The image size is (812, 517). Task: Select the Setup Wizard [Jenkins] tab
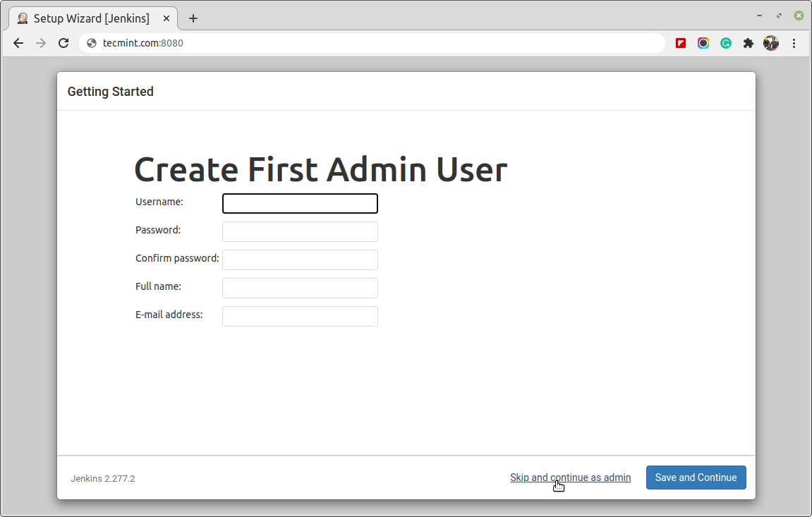click(93, 18)
